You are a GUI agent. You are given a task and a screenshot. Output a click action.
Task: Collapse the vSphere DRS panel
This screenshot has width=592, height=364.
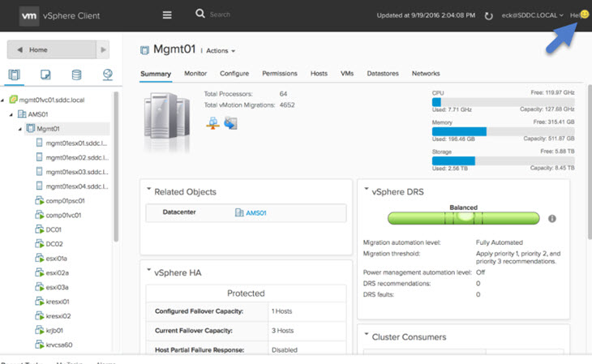click(367, 188)
